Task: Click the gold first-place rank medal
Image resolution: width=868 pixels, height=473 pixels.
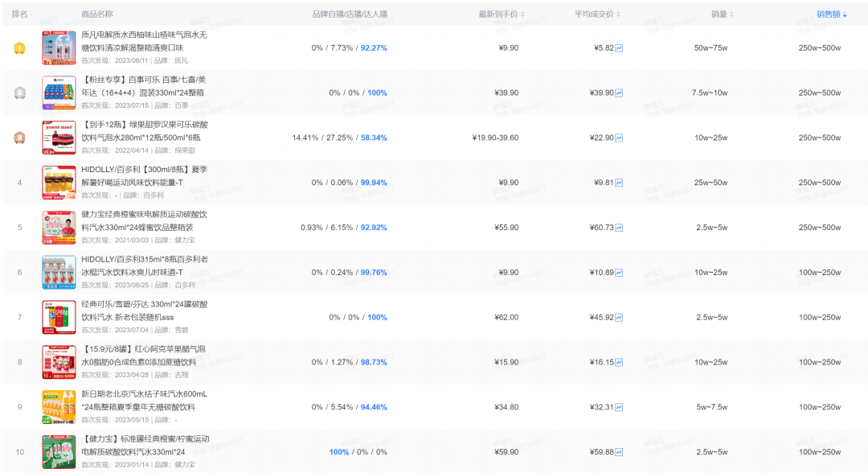Action: click(x=19, y=48)
